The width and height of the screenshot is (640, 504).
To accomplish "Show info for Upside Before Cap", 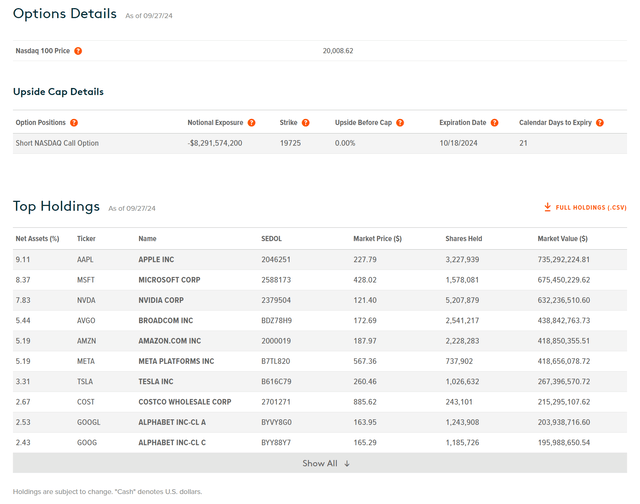I will 400,123.
